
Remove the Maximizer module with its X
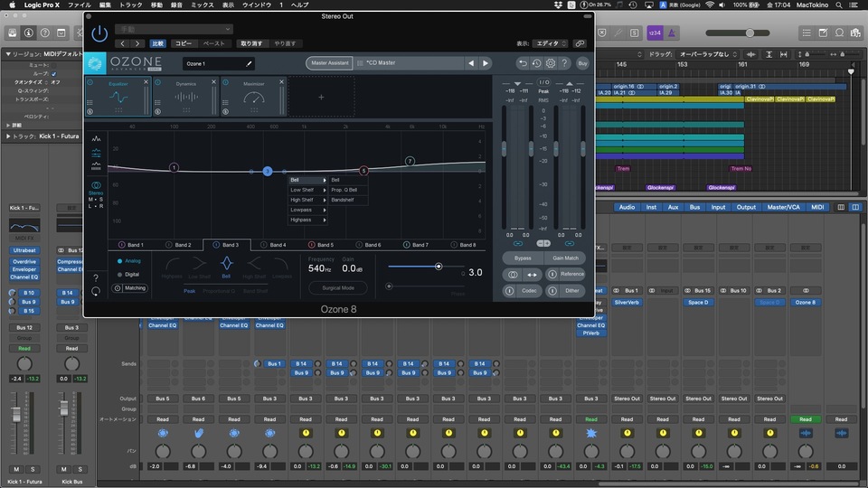tap(281, 82)
